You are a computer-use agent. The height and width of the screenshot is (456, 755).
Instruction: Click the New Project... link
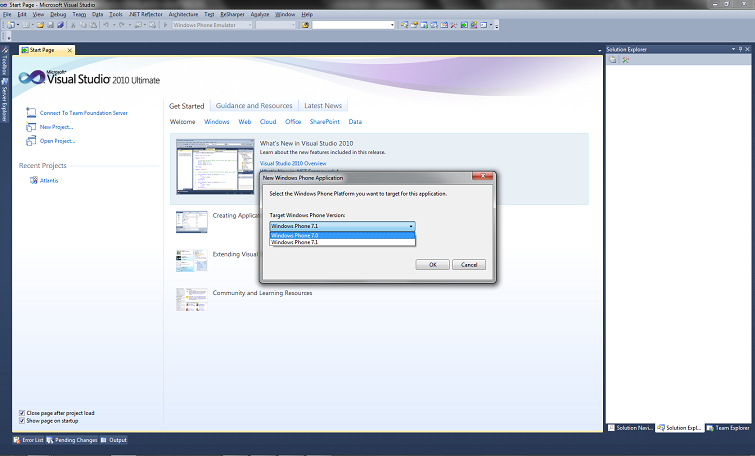point(56,127)
